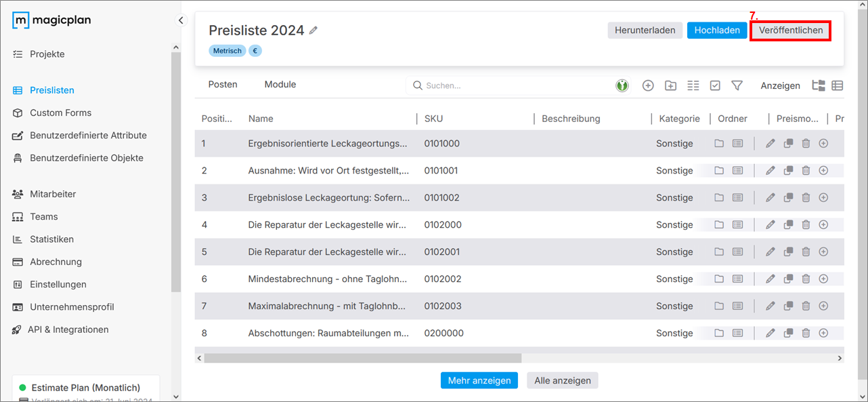
Task: Toggle the column list layout icon
Action: click(x=693, y=85)
